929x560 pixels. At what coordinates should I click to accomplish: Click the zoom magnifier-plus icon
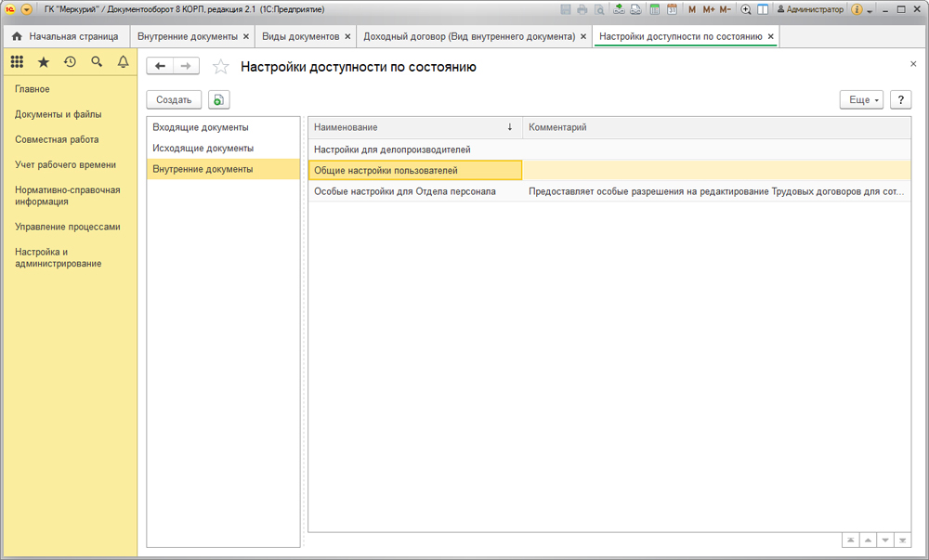click(745, 9)
